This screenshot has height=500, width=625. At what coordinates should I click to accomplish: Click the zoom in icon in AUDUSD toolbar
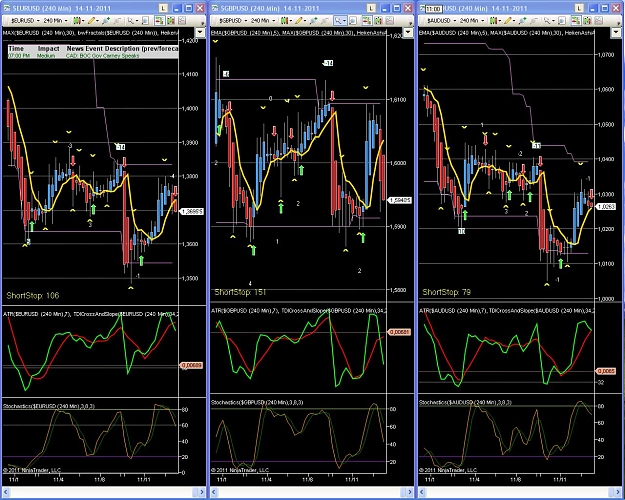click(522, 20)
